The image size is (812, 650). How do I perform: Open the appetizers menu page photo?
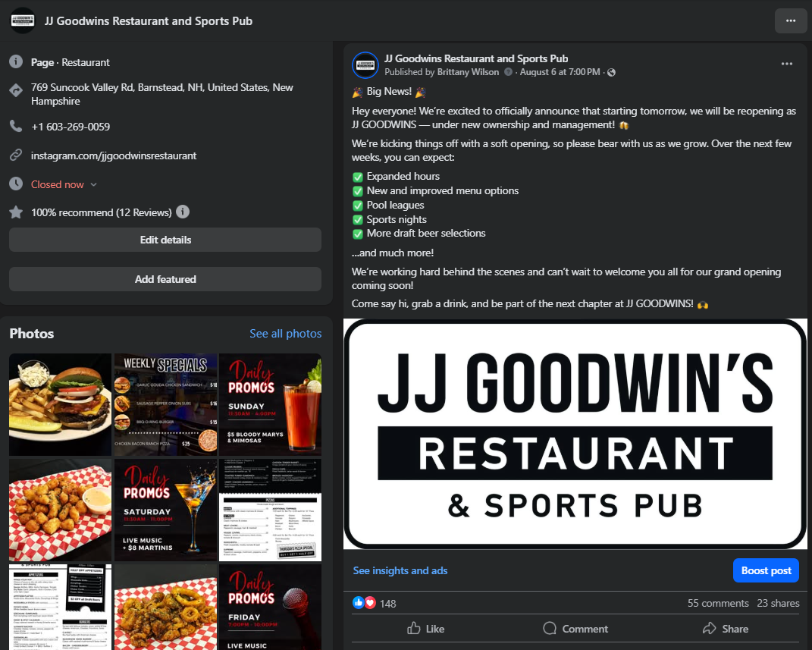pos(60,607)
